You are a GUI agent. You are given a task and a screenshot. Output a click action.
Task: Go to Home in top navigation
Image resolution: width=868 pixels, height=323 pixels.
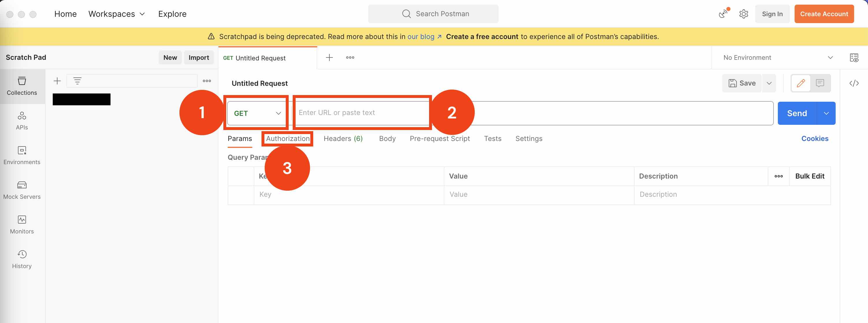65,14
